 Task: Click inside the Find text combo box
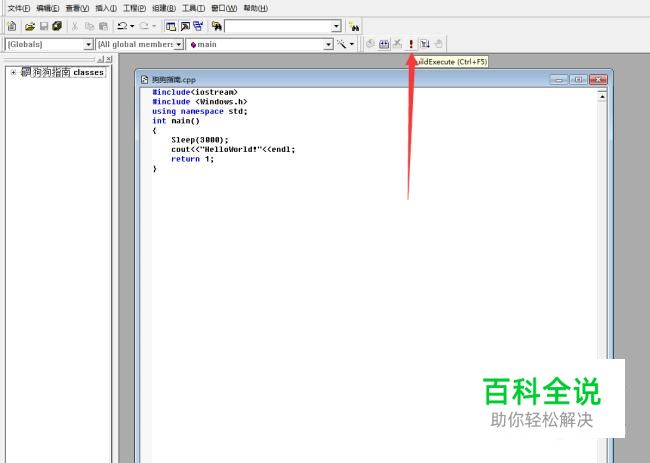click(x=279, y=27)
